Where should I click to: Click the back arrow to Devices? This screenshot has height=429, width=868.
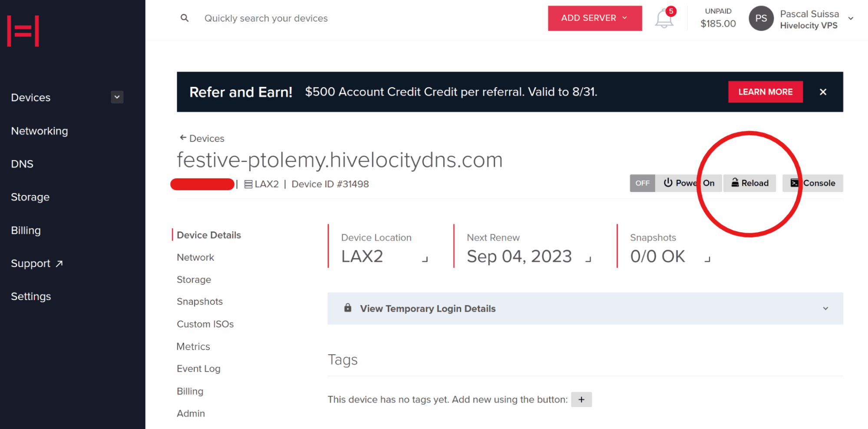click(183, 138)
